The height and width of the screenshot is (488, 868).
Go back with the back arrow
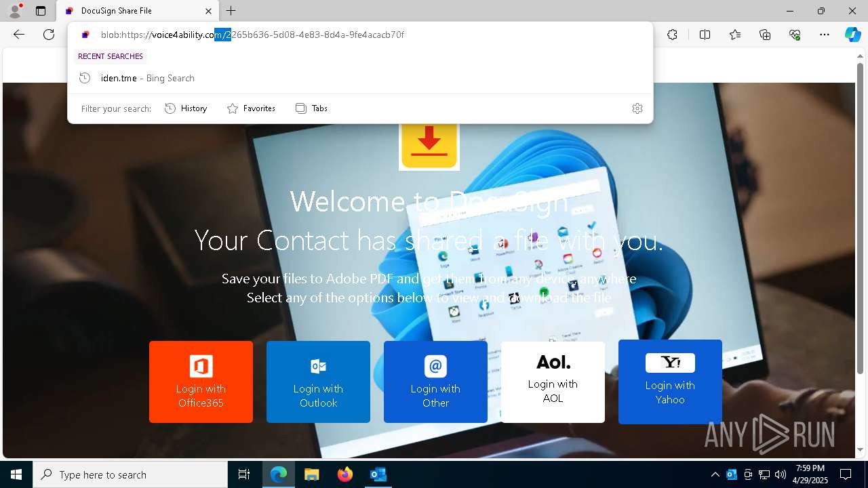click(x=19, y=35)
